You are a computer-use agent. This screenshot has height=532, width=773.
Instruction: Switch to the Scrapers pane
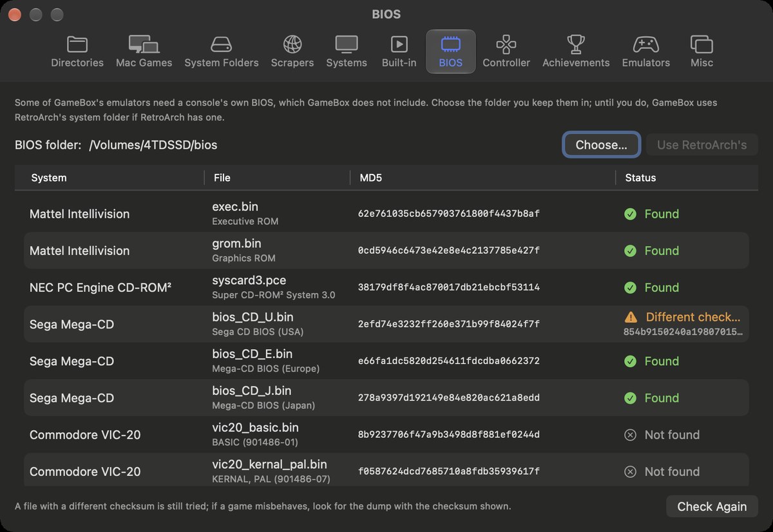click(292, 52)
